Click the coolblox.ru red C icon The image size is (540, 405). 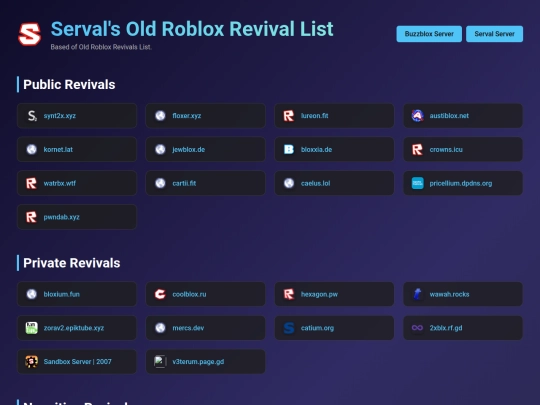[x=160, y=294]
